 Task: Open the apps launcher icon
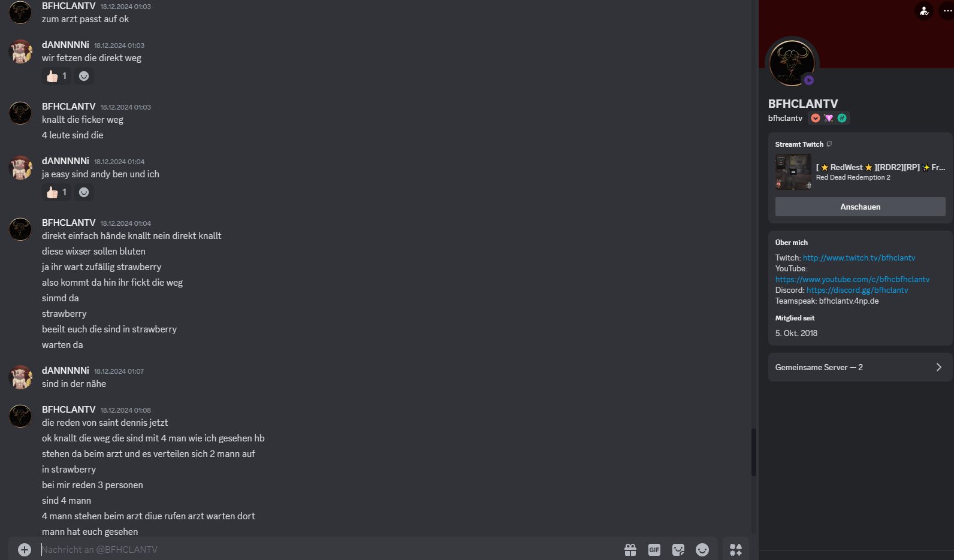tap(736, 550)
